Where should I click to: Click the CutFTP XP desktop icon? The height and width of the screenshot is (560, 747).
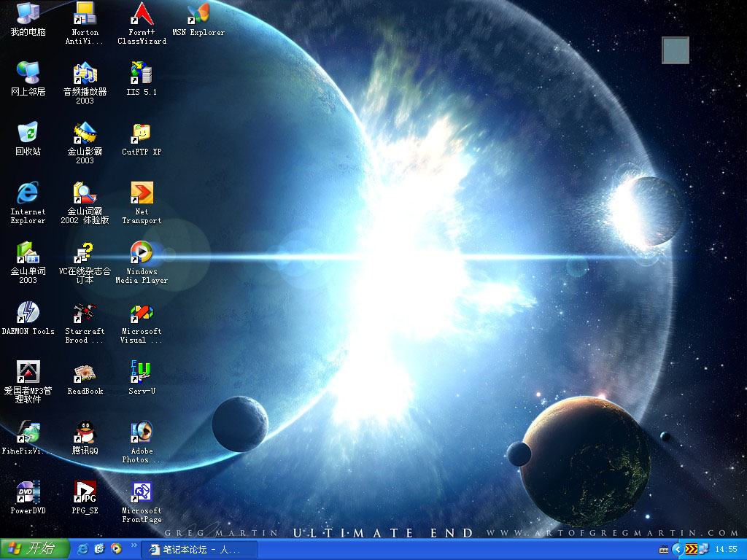pos(142,139)
